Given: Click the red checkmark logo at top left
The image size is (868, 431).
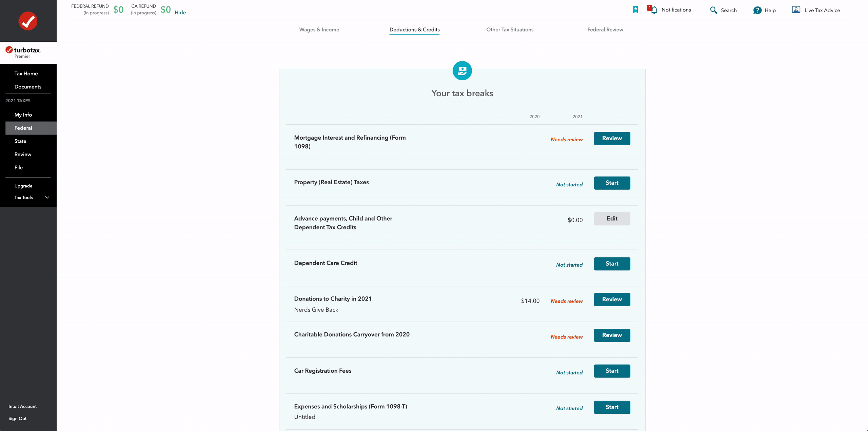Looking at the screenshot, I should coord(28,21).
